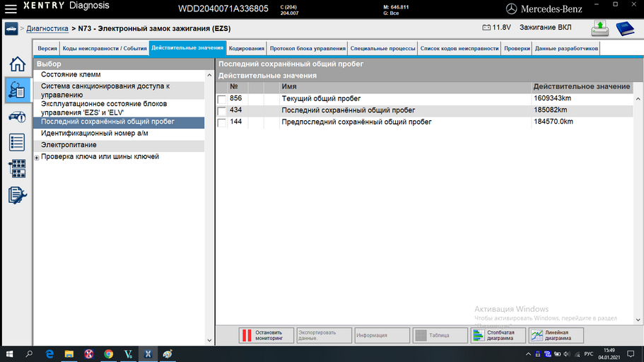
Task: Tick checkbox for row 856 Текущий общий пробег
Action: click(x=222, y=99)
